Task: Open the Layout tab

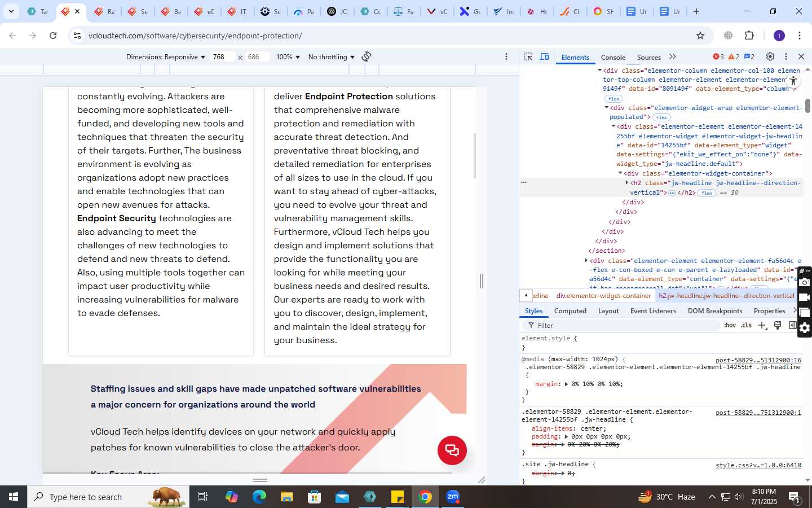Action: coord(608,311)
